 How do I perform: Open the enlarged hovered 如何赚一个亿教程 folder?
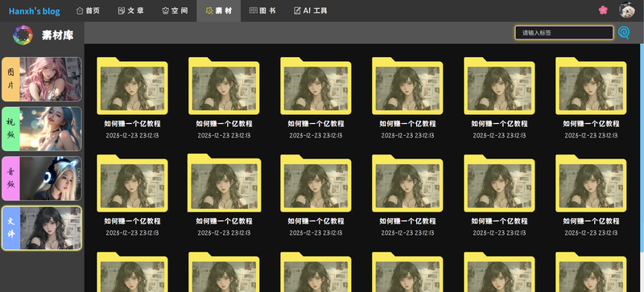click(x=224, y=183)
